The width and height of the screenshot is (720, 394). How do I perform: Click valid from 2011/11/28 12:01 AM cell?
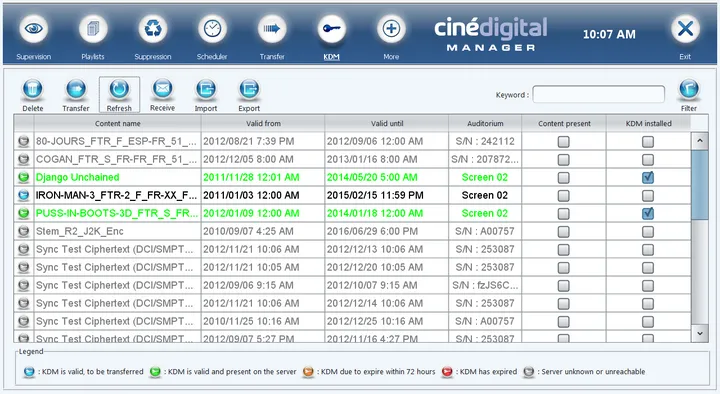(263, 177)
